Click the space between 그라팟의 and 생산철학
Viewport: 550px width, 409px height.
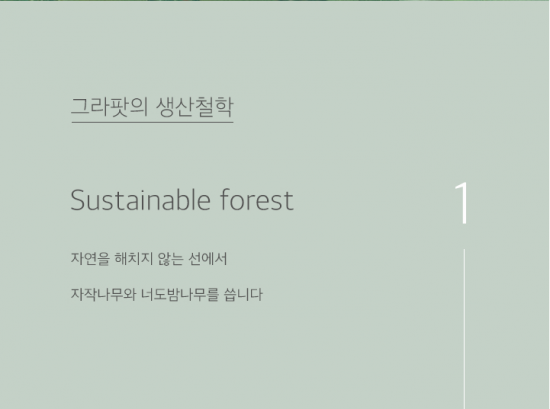[152, 106]
